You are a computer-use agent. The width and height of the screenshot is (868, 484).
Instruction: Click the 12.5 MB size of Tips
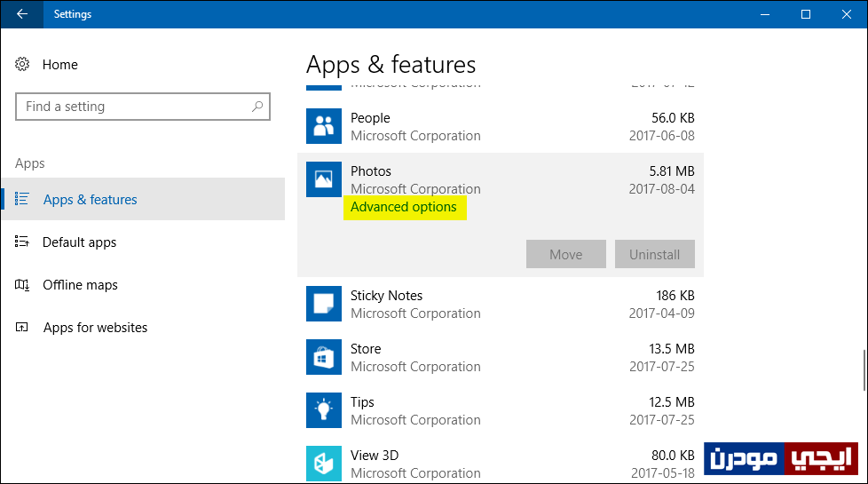tap(672, 402)
